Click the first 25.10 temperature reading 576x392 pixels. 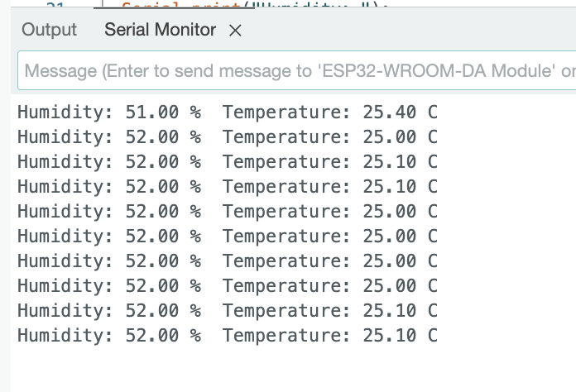(x=390, y=162)
